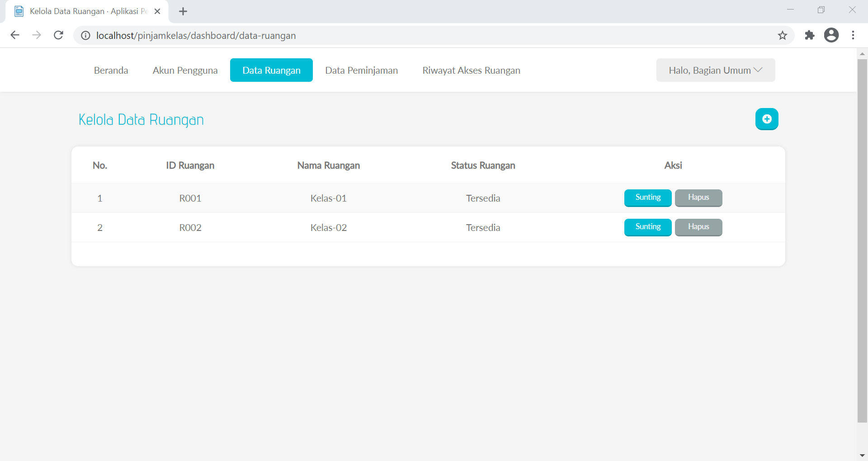Screen dimensions: 868x461
Task: Click Sunting for room R001
Action: click(x=647, y=198)
